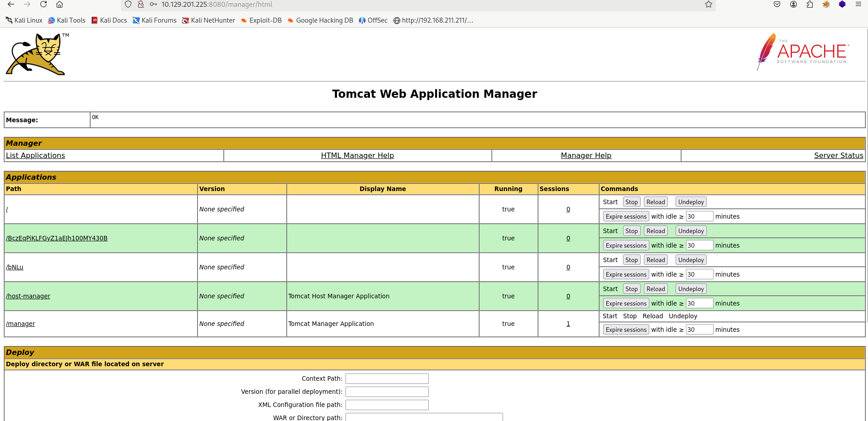This screenshot has width=868, height=421.
Task: Click the browser forward arrow
Action: point(27,5)
